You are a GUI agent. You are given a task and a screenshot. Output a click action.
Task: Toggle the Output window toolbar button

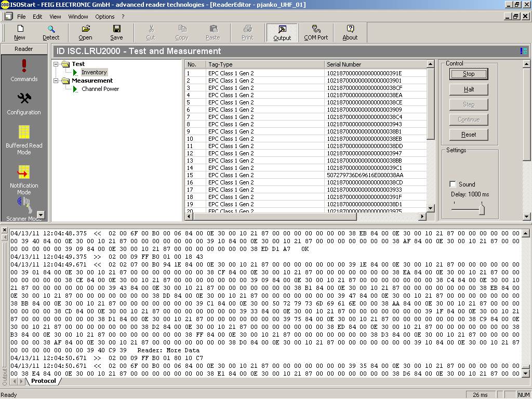282,33
